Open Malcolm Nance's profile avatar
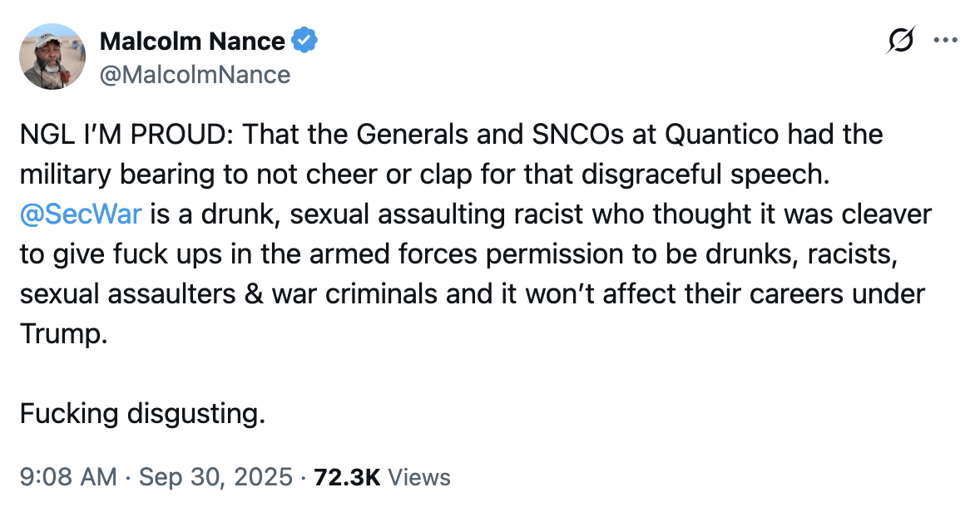The height and width of the screenshot is (512, 980). (52, 57)
